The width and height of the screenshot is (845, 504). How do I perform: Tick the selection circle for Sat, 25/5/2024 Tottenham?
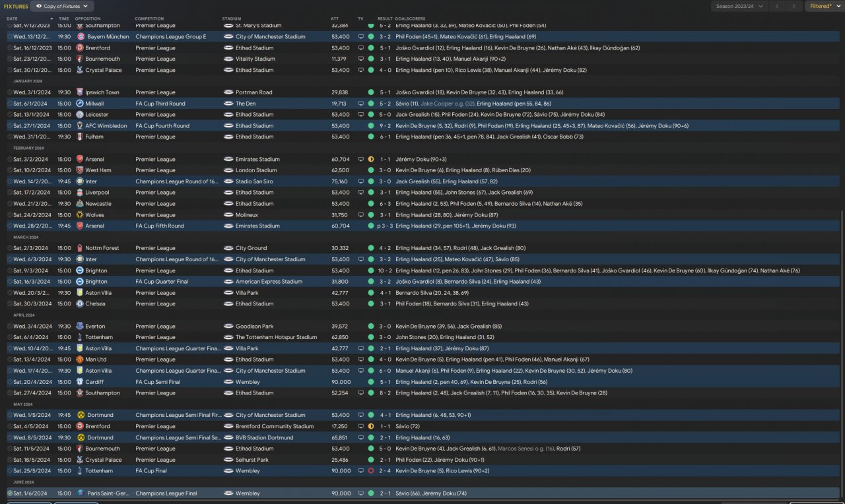click(x=10, y=471)
